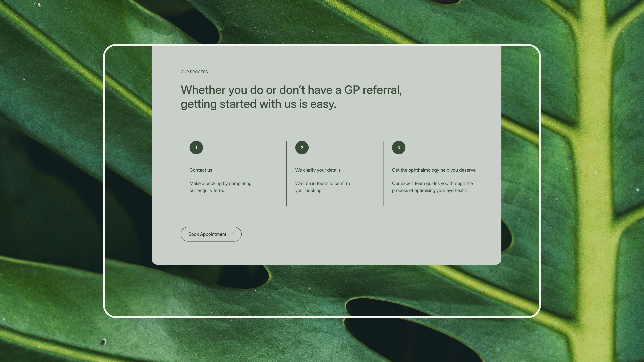This screenshot has height=362, width=644.
Task: Select the "Contact us" step heading
Action: click(201, 170)
